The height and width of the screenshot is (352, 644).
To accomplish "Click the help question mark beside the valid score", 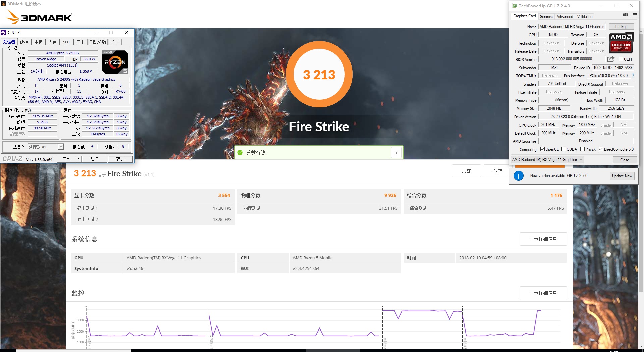I will click(x=396, y=152).
